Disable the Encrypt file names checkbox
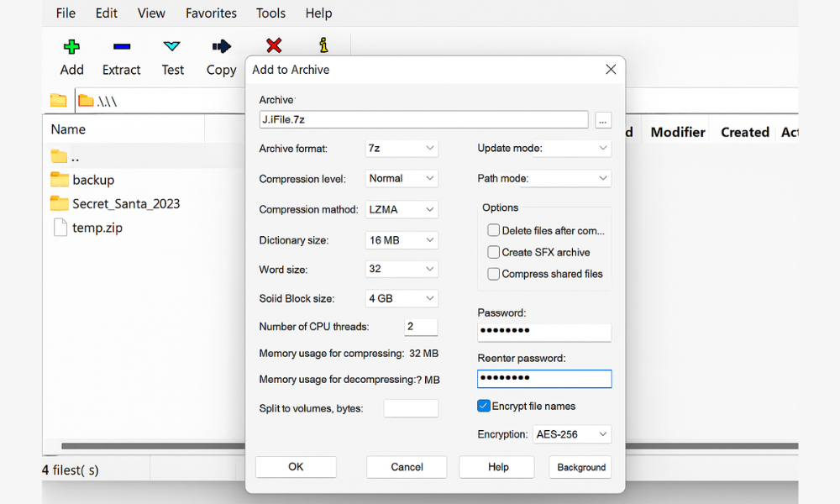Screen dimensions: 840x504 pyautogui.click(x=483, y=406)
